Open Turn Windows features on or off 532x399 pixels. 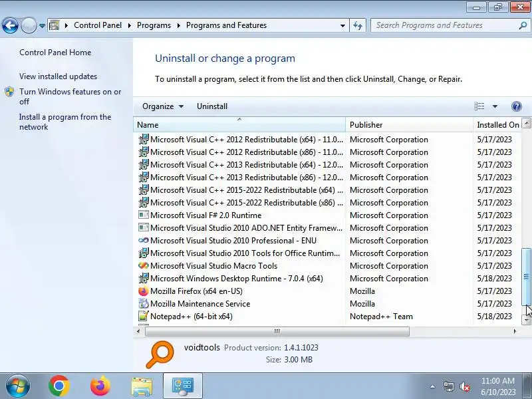tap(70, 96)
